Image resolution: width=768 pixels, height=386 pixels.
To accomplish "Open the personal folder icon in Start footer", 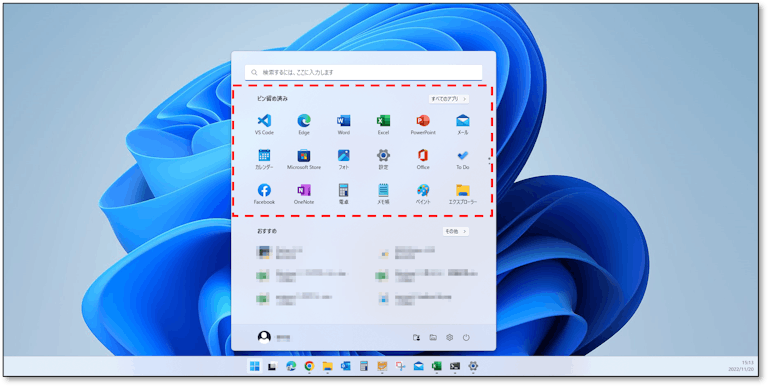I will pos(416,337).
